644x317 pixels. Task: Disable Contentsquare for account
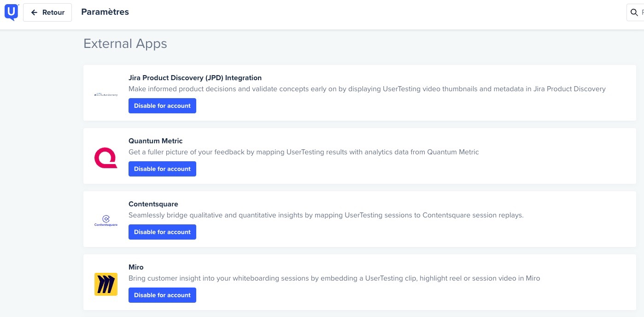point(162,232)
